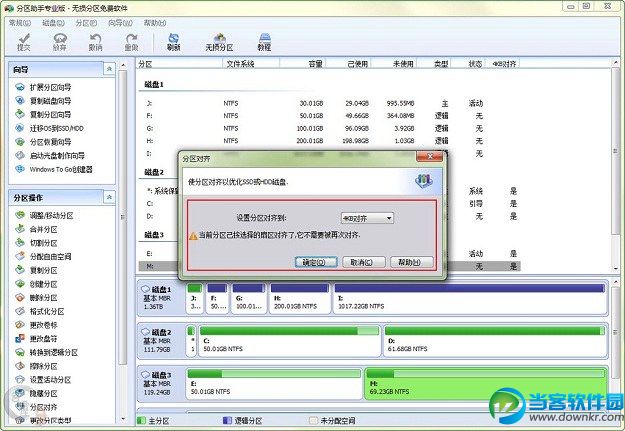Choose 格式化分区 operation

click(x=39, y=311)
